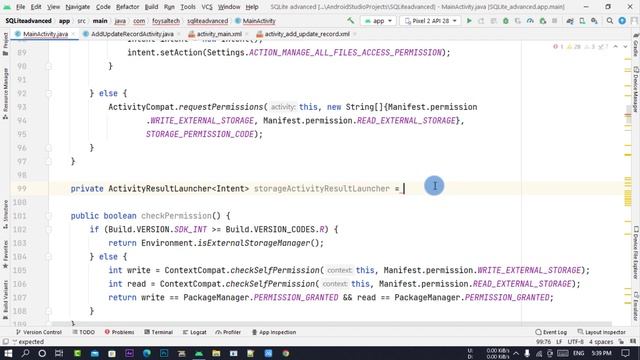Open UTF-8 encoding selector
640x360 pixels.
point(576,342)
